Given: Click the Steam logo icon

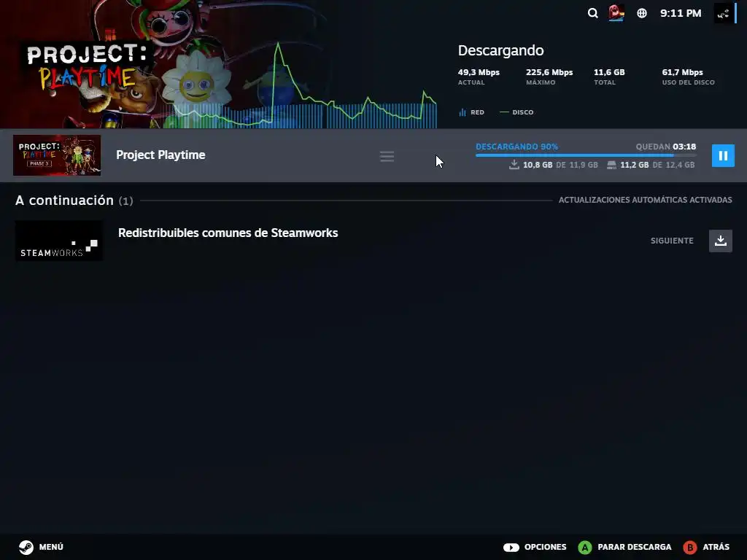Looking at the screenshot, I should 26,547.
